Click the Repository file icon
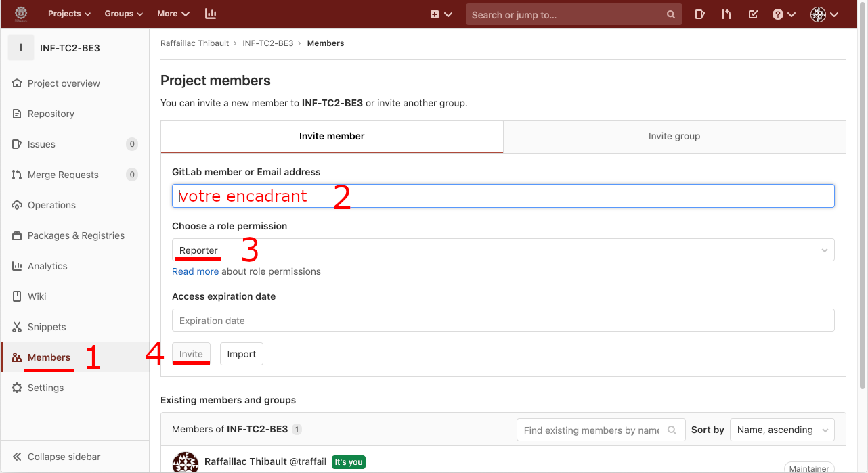 [x=17, y=114]
